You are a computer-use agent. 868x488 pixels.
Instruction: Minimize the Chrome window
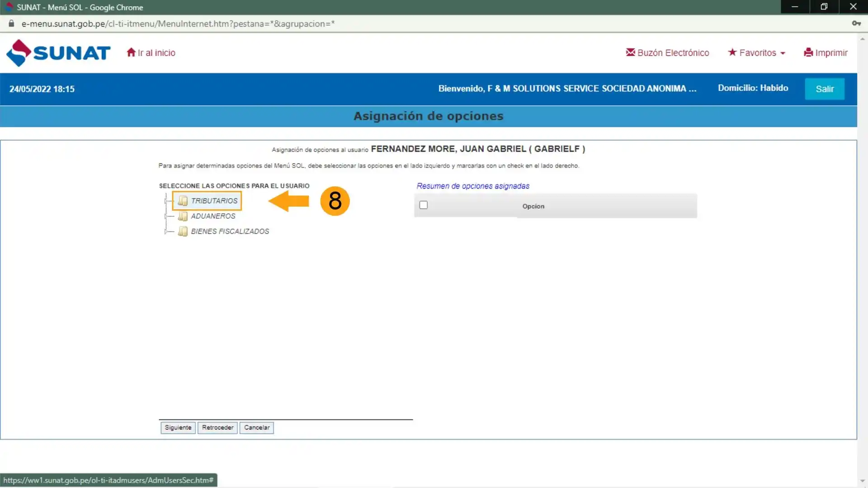click(795, 7)
